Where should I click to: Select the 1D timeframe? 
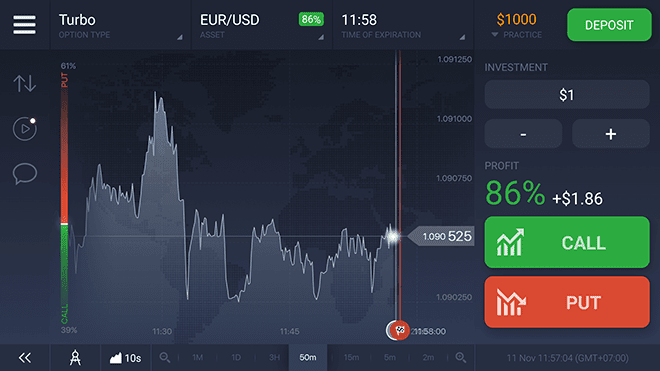tap(236, 358)
